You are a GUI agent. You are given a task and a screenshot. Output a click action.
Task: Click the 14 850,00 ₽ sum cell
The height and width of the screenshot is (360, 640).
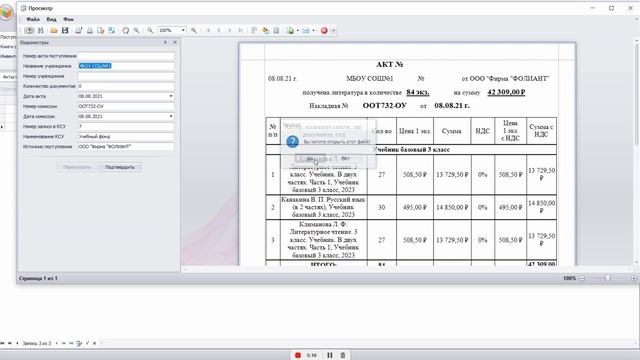tap(452, 207)
